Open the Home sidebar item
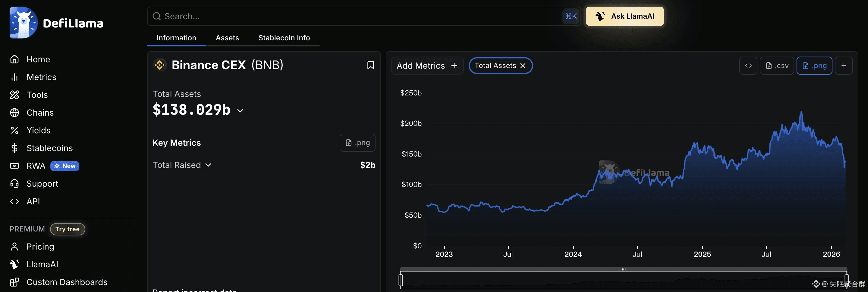The height and width of the screenshot is (292, 868). pos(30,59)
